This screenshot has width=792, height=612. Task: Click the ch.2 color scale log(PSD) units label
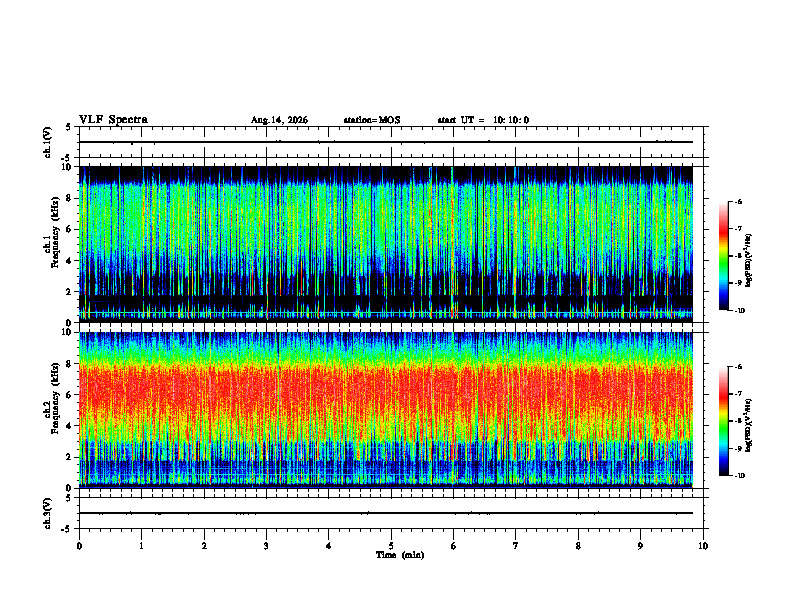749,426
